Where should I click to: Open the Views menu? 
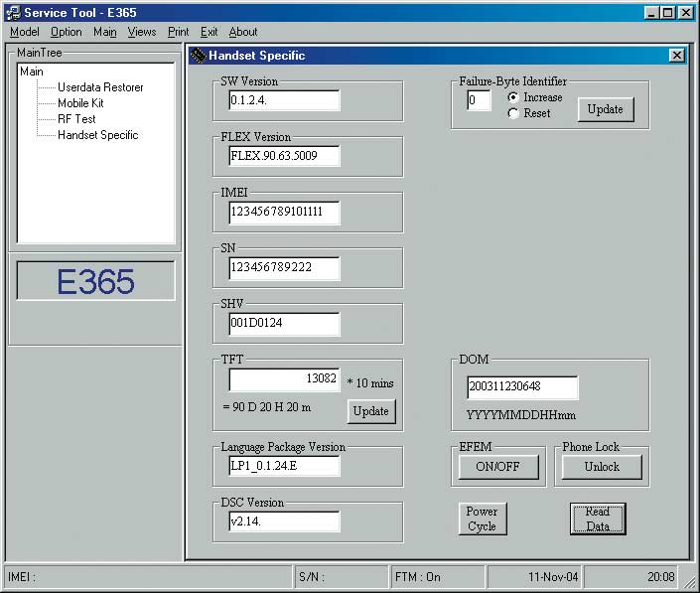pos(142,32)
